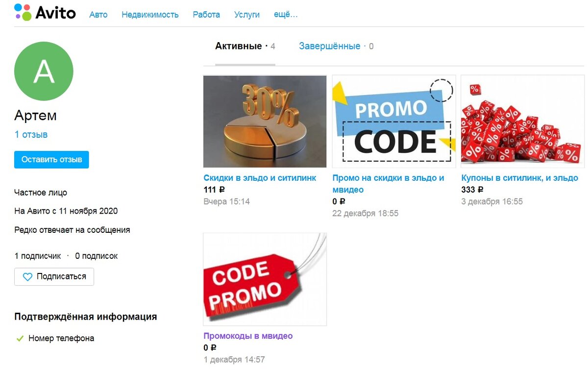Open the Авто category
Screen dimensions: 588x370
[98, 15]
